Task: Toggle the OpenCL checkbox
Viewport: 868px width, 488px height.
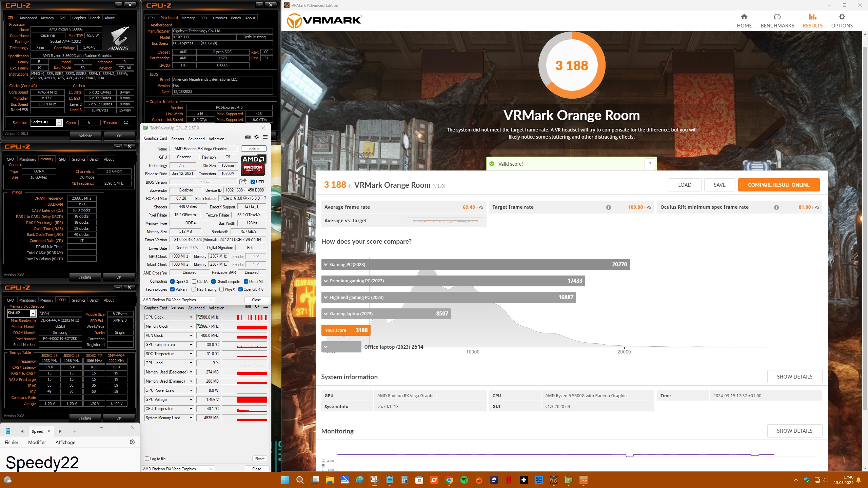Action: [172, 282]
